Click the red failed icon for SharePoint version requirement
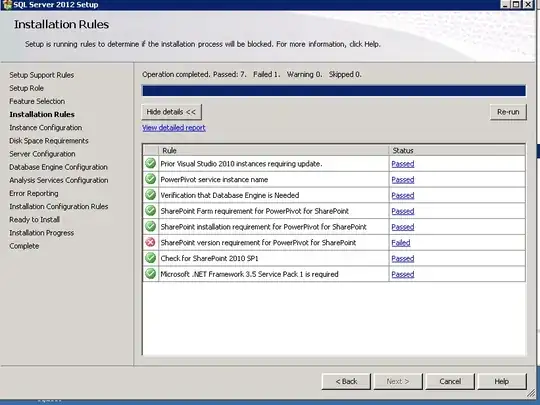The height and width of the screenshot is (405, 540). (150, 242)
